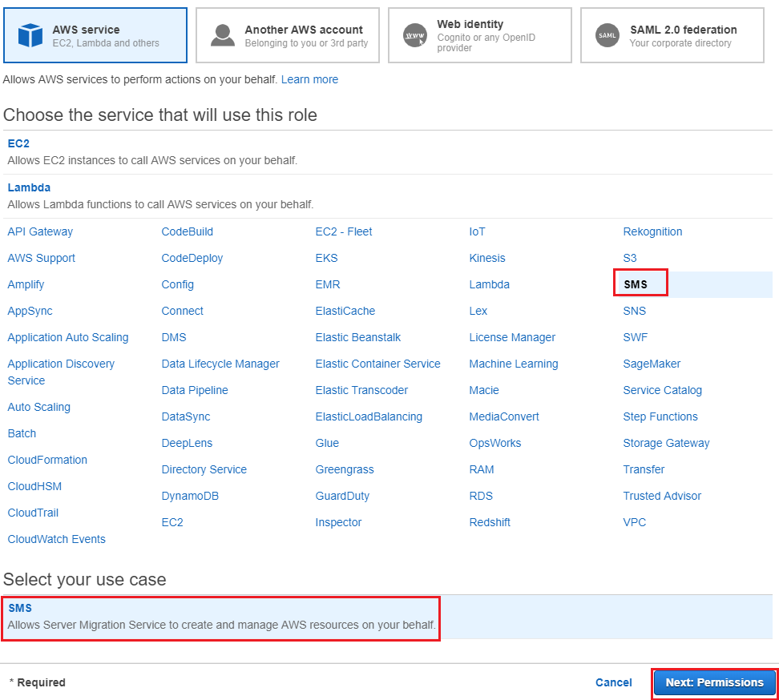Choose EC2 service at top of list
The height and width of the screenshot is (700, 779).
tap(18, 143)
